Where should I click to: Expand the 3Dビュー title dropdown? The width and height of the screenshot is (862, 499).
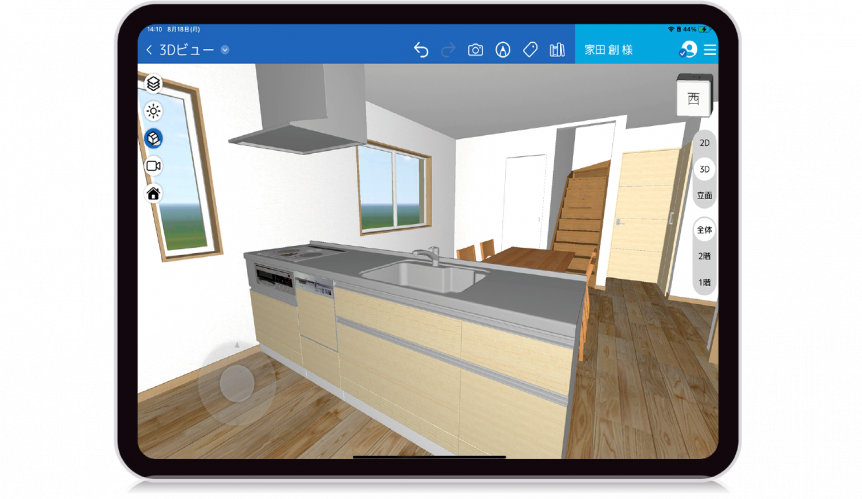[225, 50]
